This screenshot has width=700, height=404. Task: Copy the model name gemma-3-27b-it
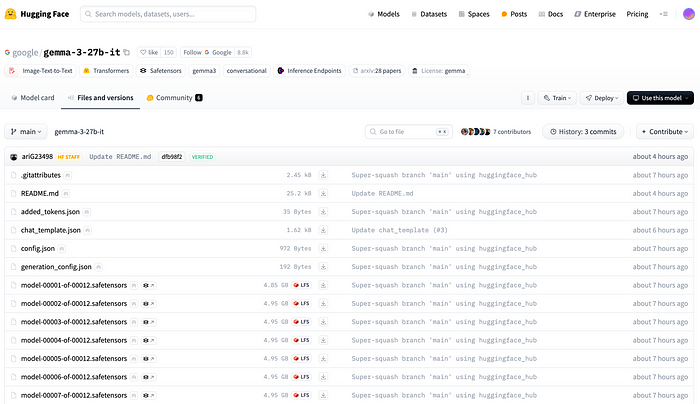[x=127, y=53]
